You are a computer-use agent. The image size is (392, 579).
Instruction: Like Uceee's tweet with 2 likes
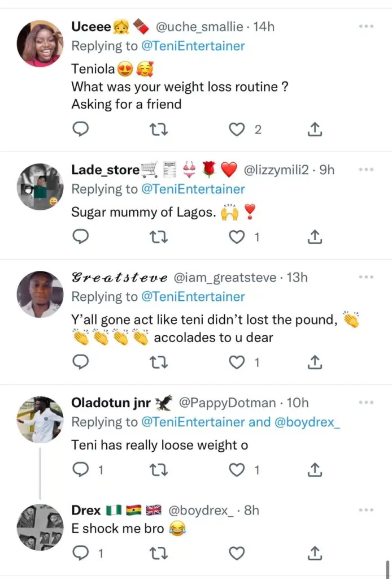[236, 129]
